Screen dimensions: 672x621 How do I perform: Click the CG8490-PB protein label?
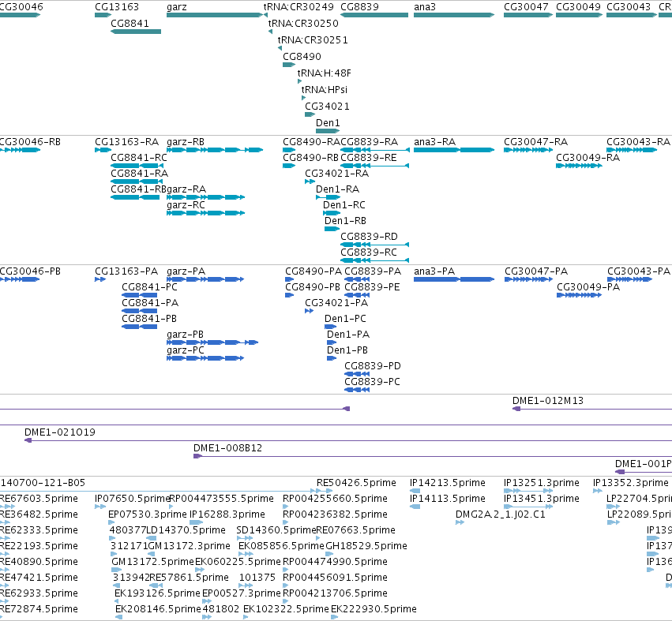pos(313,287)
